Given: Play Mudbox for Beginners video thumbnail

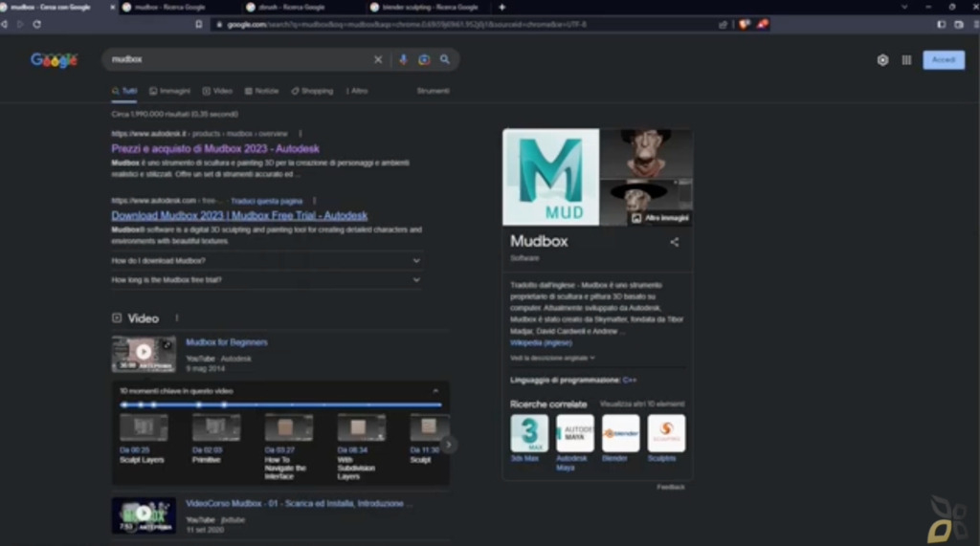Looking at the screenshot, I should pos(144,354).
